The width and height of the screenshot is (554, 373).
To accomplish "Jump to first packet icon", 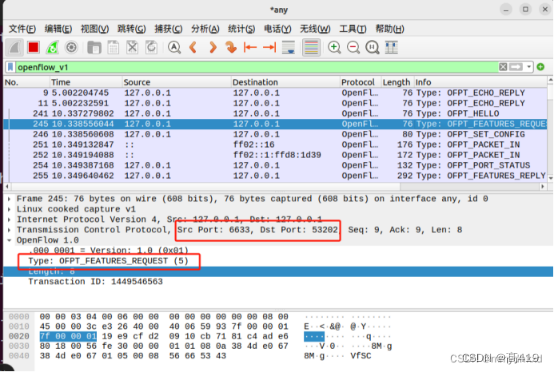I will tap(250, 47).
